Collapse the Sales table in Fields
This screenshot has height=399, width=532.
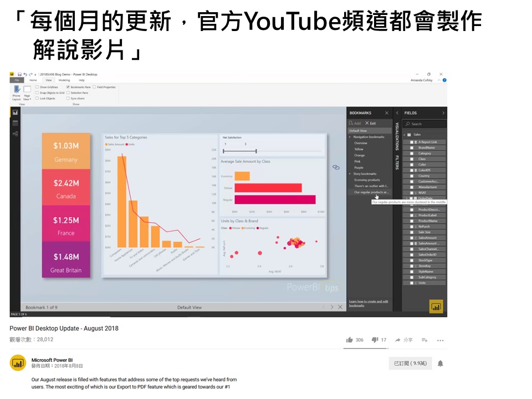(x=405, y=135)
